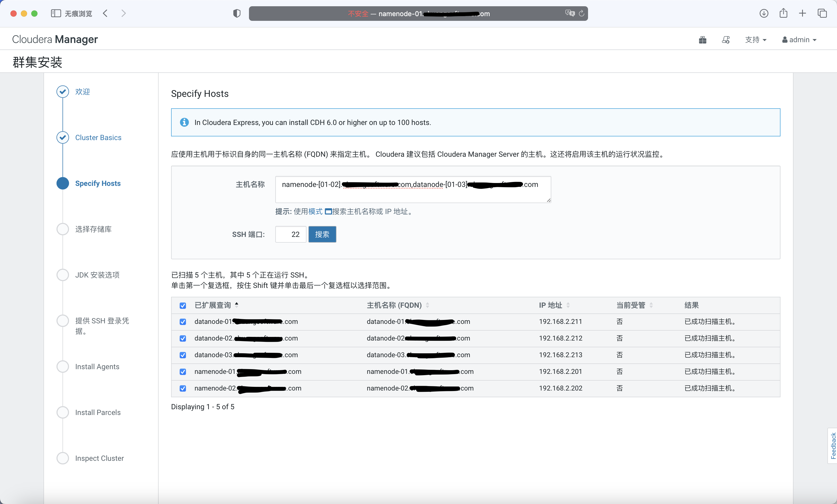Screen dimensions: 837x504
Task: Click 无痕浏览 private browsing label
Action: pos(78,14)
